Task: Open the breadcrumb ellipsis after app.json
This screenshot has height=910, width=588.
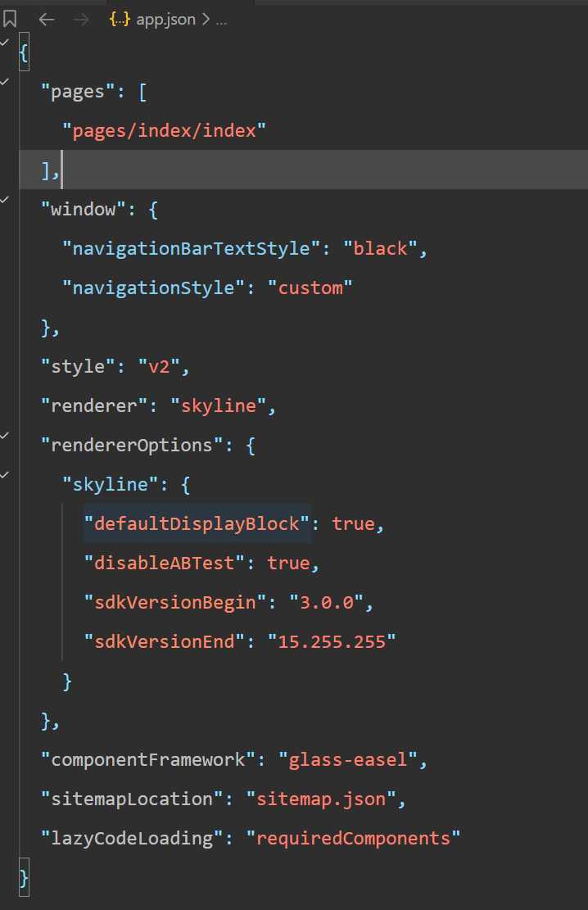Action: [x=221, y=21]
